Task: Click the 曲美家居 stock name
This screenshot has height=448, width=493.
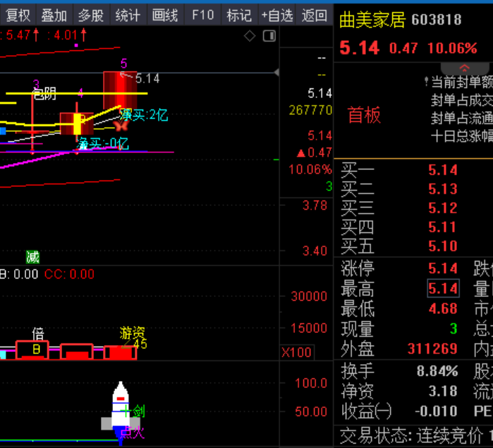Action: (x=372, y=20)
